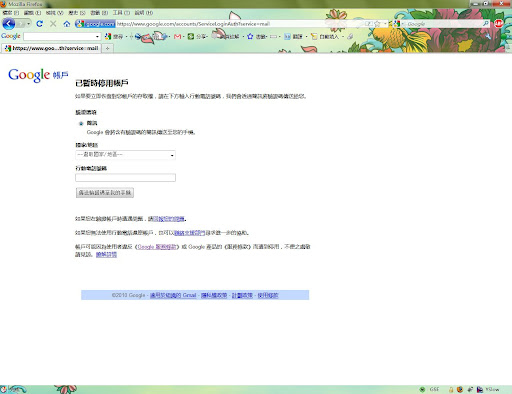Go to the Home page icon
The width and height of the screenshot is (512, 394).
pos(67,24)
